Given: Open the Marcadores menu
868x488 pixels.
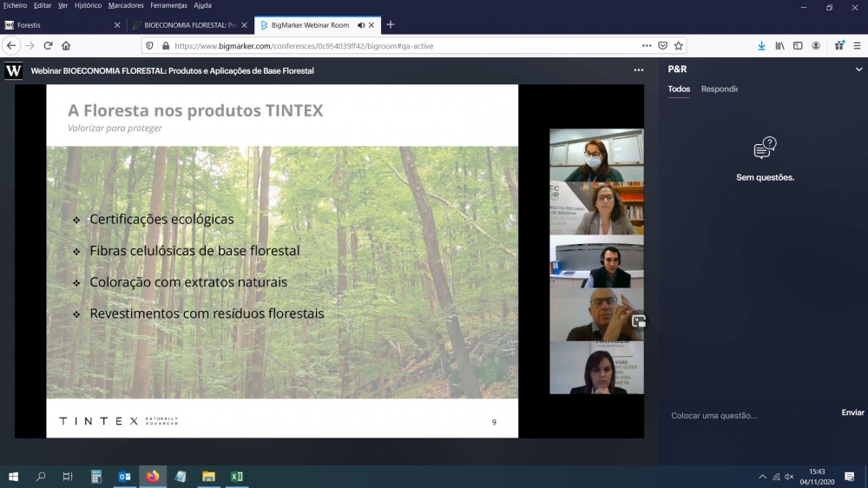Looking at the screenshot, I should pos(126,5).
